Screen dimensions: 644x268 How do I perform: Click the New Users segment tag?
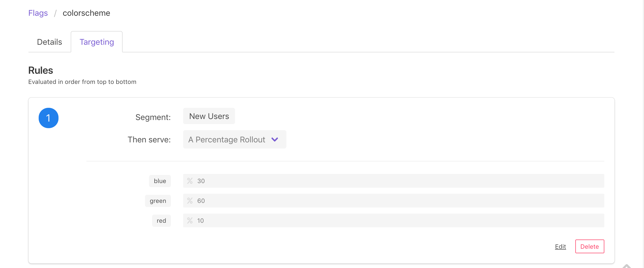tap(209, 116)
